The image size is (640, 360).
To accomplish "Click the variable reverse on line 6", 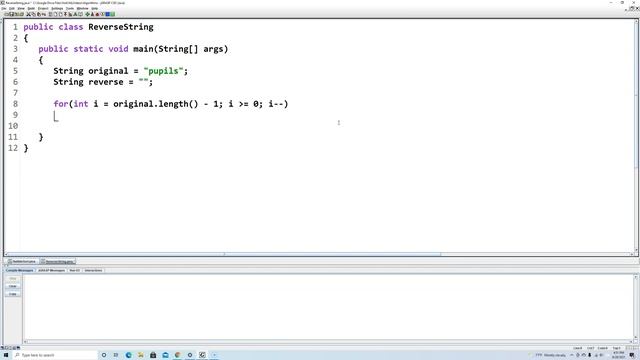I will point(106,82).
